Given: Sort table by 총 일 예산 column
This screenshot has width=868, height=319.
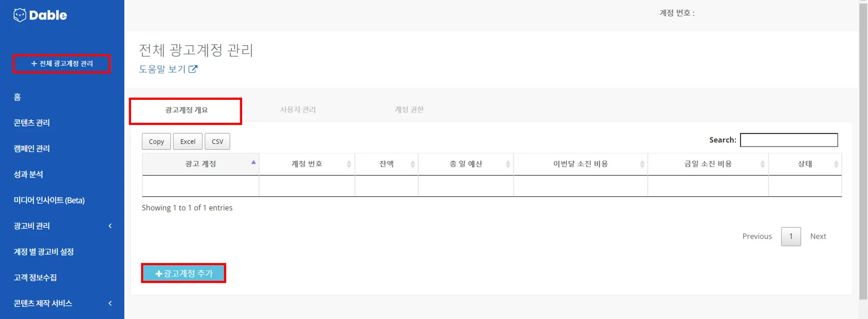Looking at the screenshot, I should (x=466, y=164).
